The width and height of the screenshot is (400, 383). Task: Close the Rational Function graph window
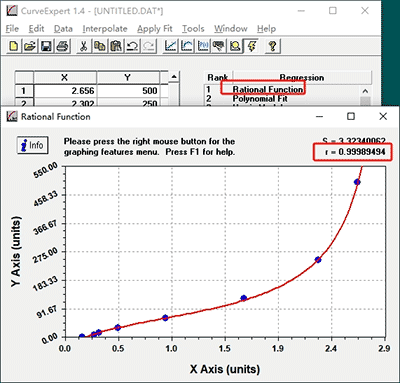click(x=383, y=116)
